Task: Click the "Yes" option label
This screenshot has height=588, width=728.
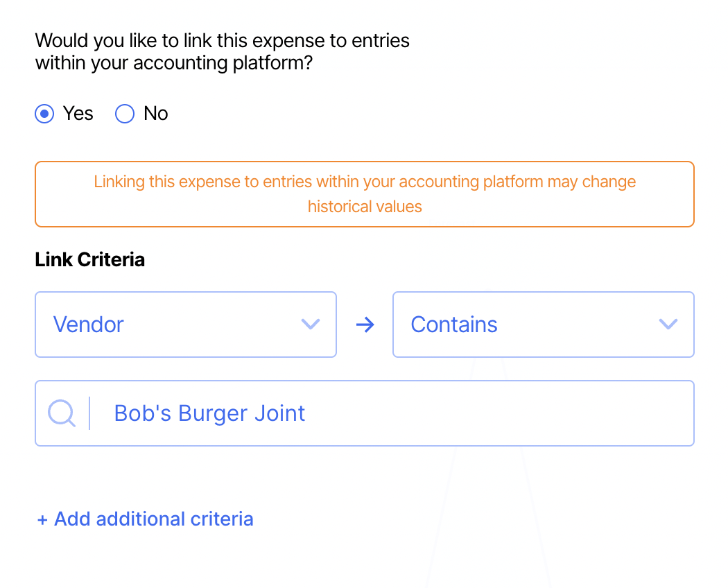Action: click(x=78, y=114)
